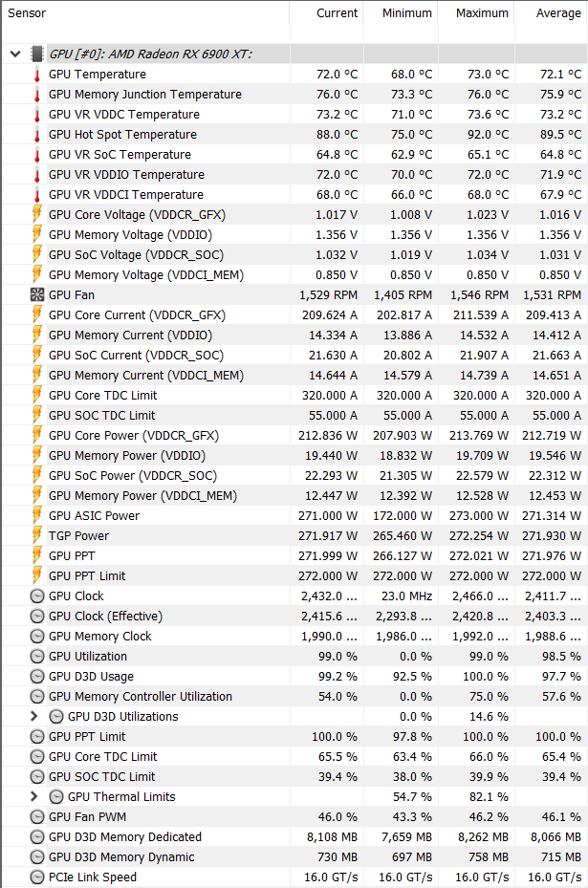This screenshot has width=588, height=888.
Task: Click the fan icon for GPU Fan
Action: tap(37, 295)
